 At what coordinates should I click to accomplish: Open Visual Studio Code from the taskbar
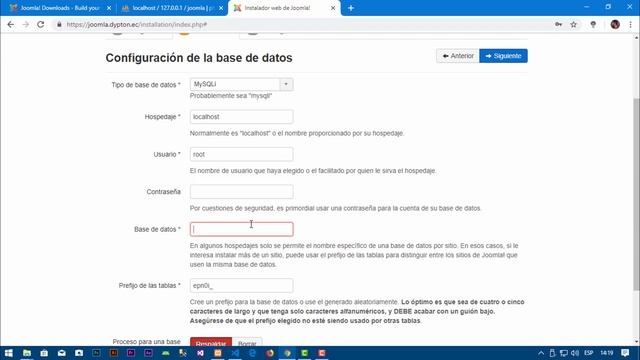pyautogui.click(x=235, y=353)
